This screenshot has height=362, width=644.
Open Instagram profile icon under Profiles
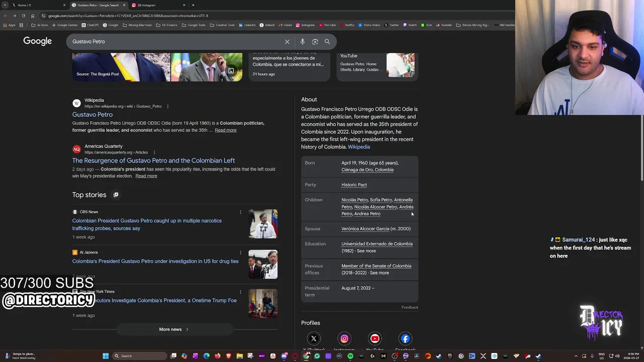point(344,338)
